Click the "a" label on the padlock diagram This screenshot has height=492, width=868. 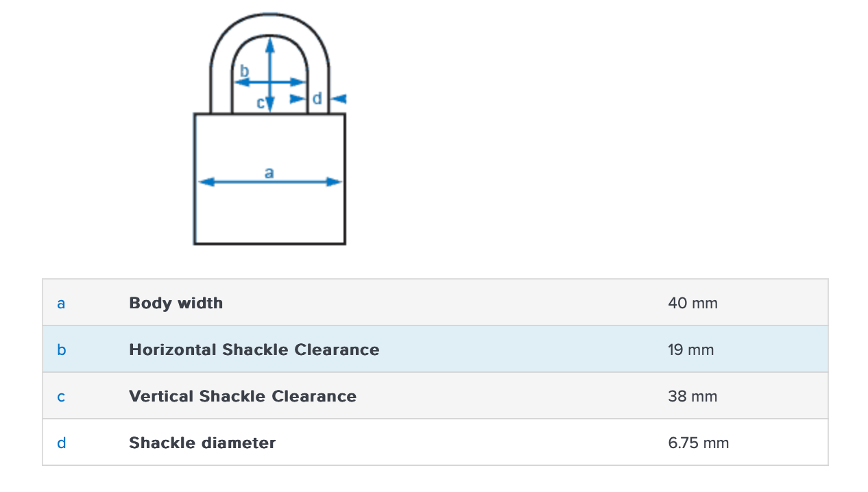(269, 173)
